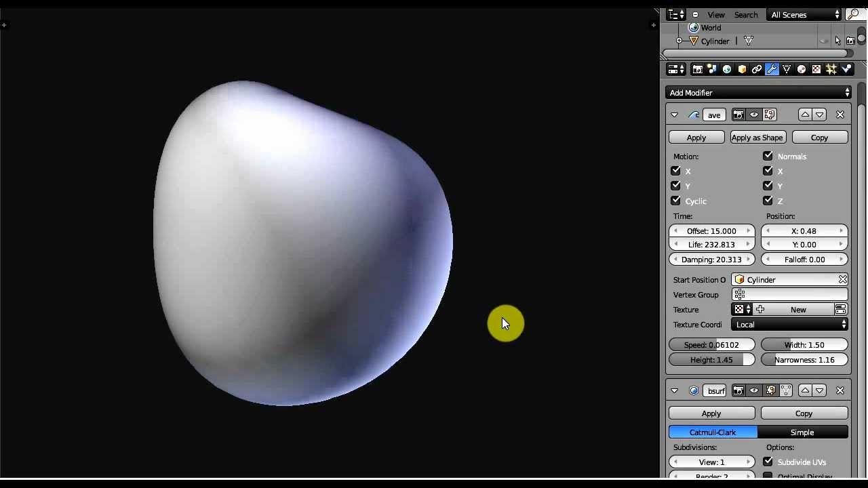Expand the Cylinder tree item
Viewport: 868px width, 488px height.
pos(679,41)
